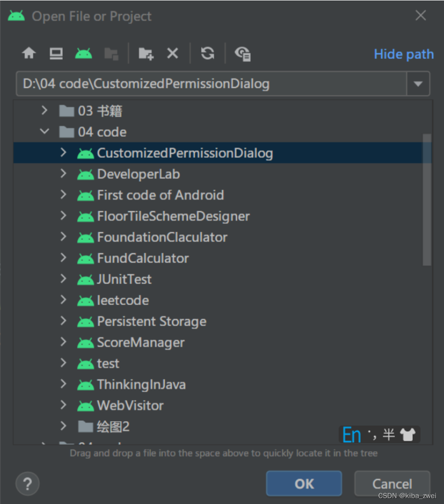Screen dimensions: 444x504
Task: Expand the FoundationClaculator project node
Action: (x=63, y=237)
